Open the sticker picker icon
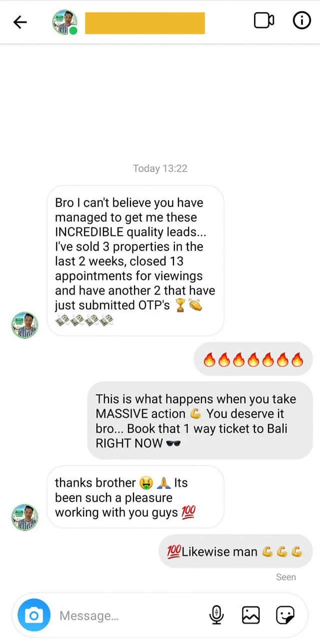The width and height of the screenshot is (320, 644). pyautogui.click(x=285, y=614)
